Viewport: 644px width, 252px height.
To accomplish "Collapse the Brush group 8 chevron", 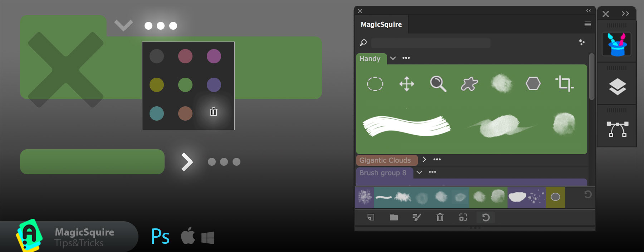I will point(419,173).
